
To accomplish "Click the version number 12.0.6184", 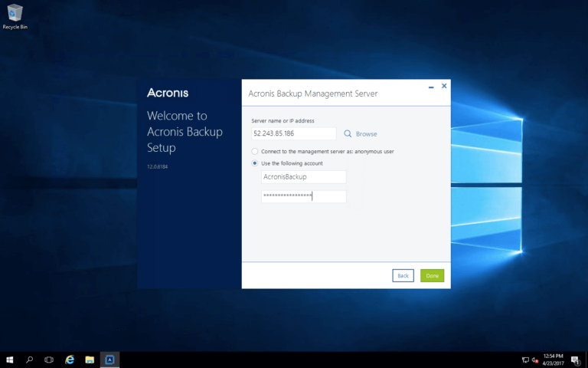I will (x=158, y=166).
